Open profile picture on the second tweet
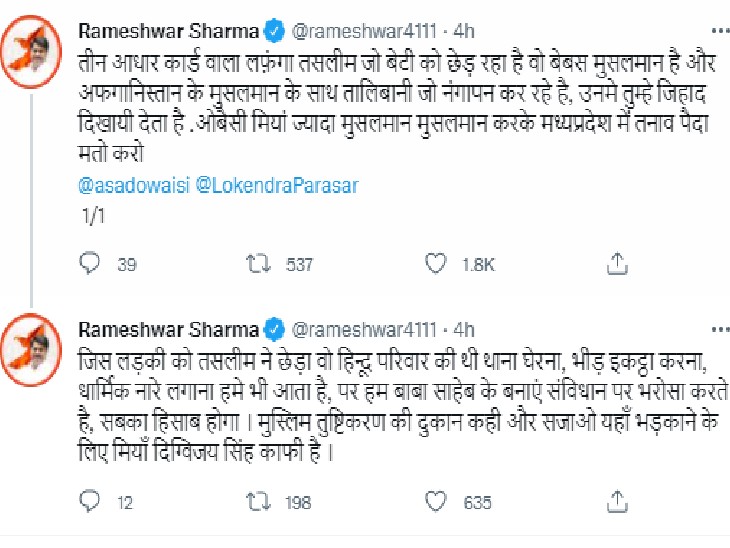Image resolution: width=730 pixels, height=548 pixels. (39, 346)
